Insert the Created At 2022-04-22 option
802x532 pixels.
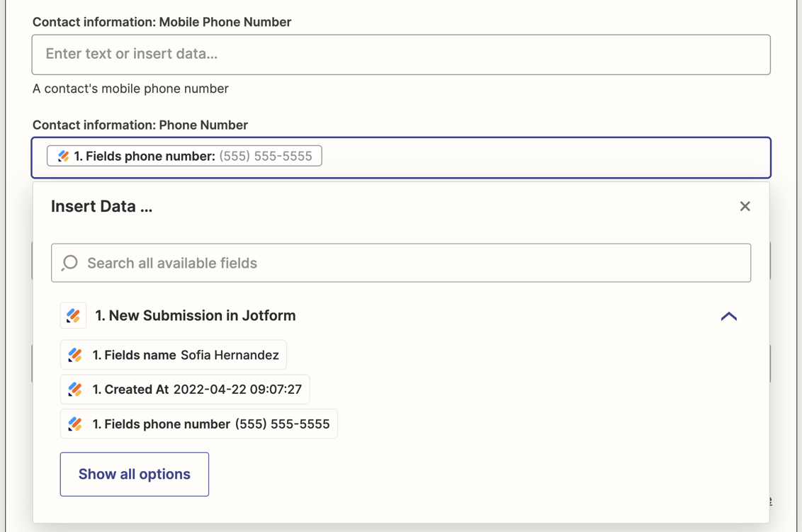coord(185,390)
